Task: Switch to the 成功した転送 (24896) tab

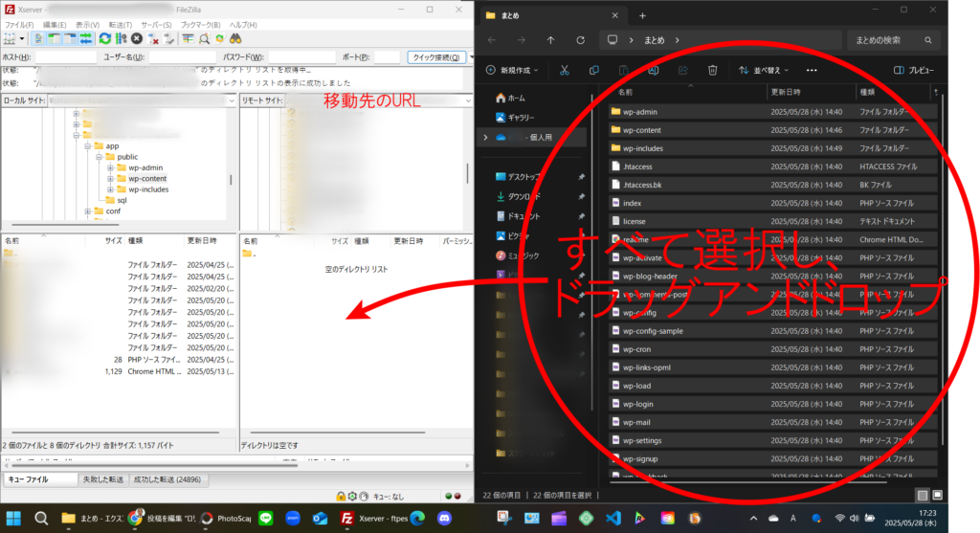Action: [x=167, y=479]
